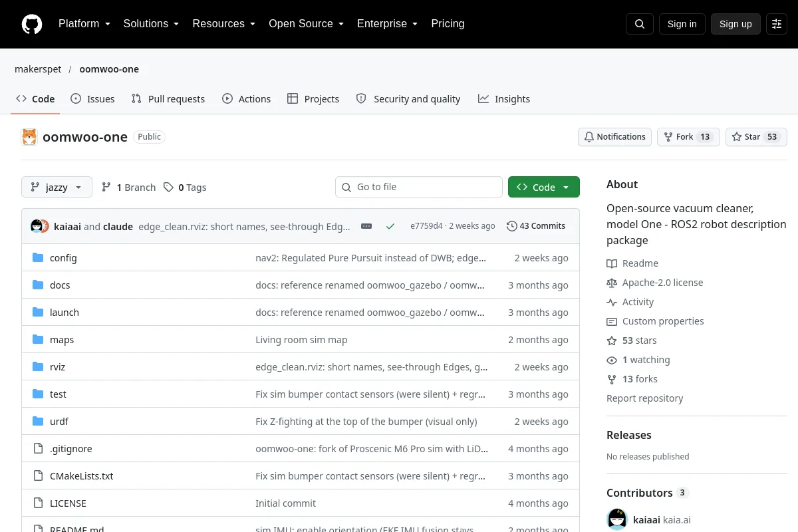Open commit hash e7759d4
798x532 pixels.
(x=426, y=226)
